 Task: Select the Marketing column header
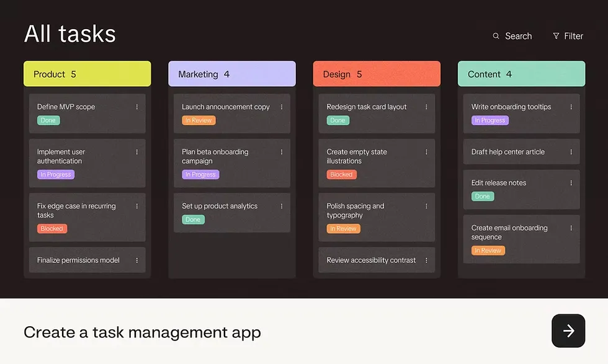pos(232,74)
